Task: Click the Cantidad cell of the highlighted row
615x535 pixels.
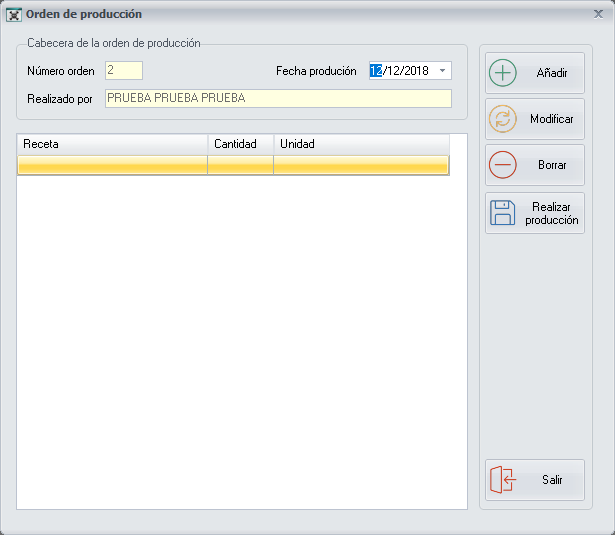Action: (240, 166)
